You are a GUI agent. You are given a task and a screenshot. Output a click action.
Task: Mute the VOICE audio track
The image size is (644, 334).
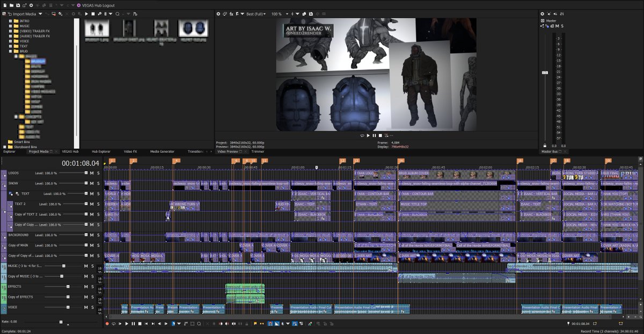(x=86, y=307)
